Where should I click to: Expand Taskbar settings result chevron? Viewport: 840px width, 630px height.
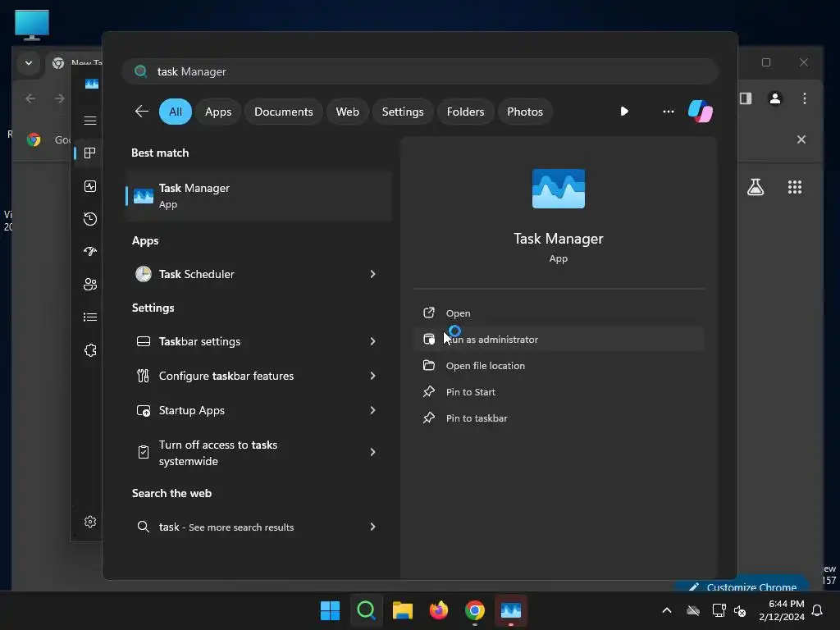pos(373,341)
